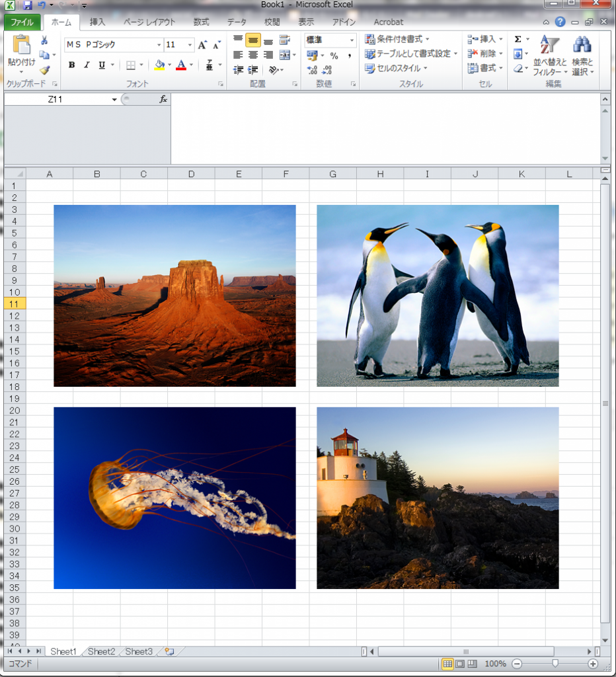Open Conditional Formatting (条件付き書式) menu

tap(397, 39)
